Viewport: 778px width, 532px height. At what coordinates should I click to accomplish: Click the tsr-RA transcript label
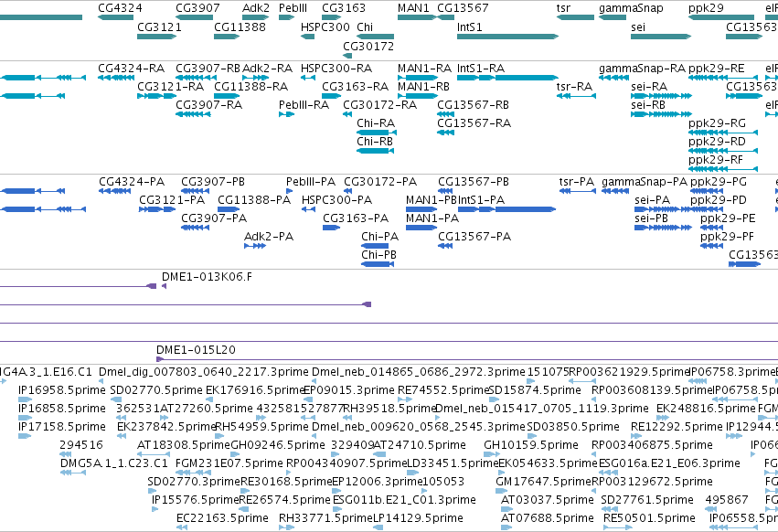pos(574,86)
